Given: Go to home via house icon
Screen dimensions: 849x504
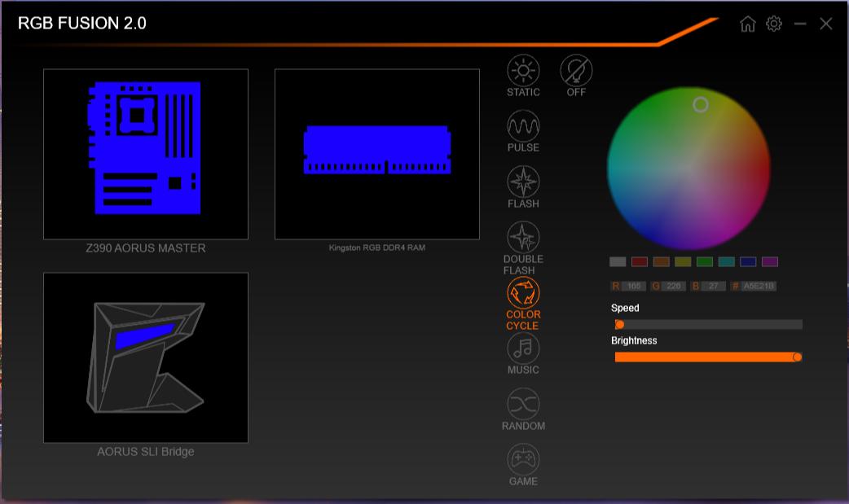Looking at the screenshot, I should [x=747, y=24].
